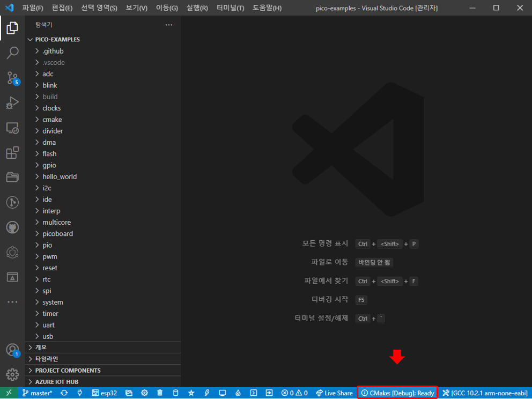Click the terminal prompt icon in status bar
This screenshot has height=399, width=532.
coord(254,393)
